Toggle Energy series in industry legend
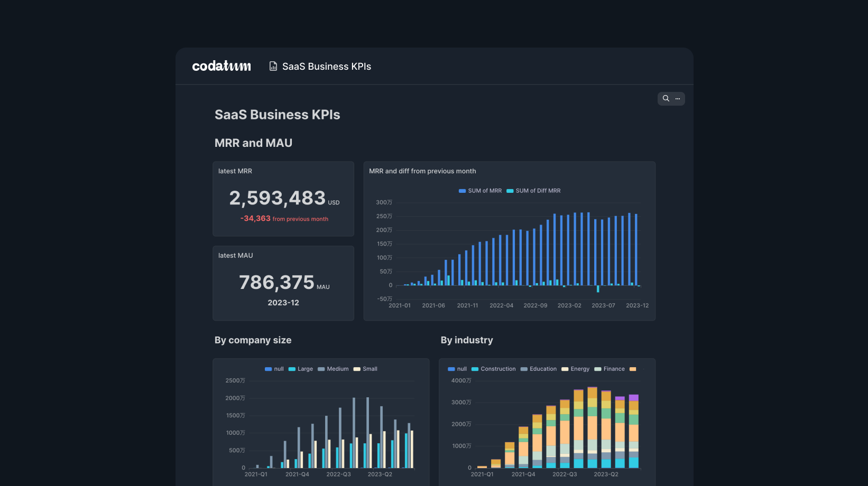 coord(575,369)
